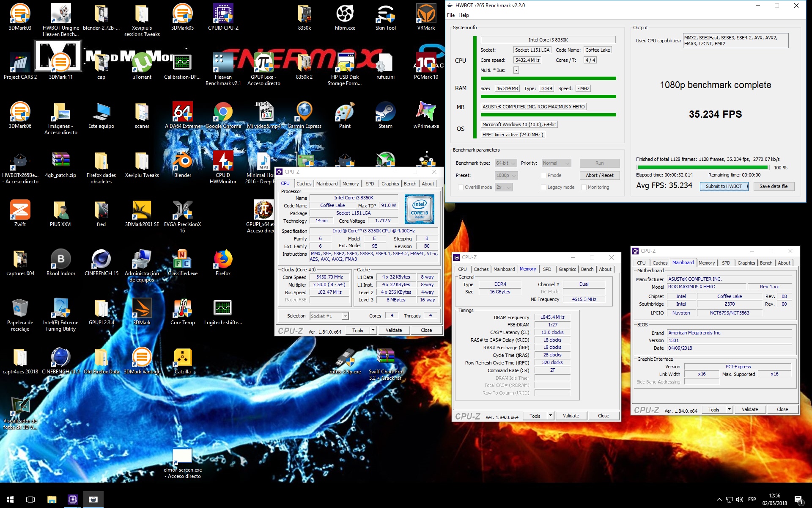Open Steam desktop icon
The height and width of the screenshot is (508, 812).
point(385,115)
